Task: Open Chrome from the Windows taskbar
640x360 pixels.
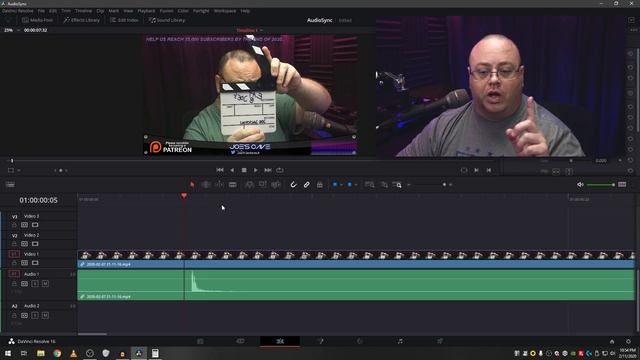Action: (x=57, y=353)
